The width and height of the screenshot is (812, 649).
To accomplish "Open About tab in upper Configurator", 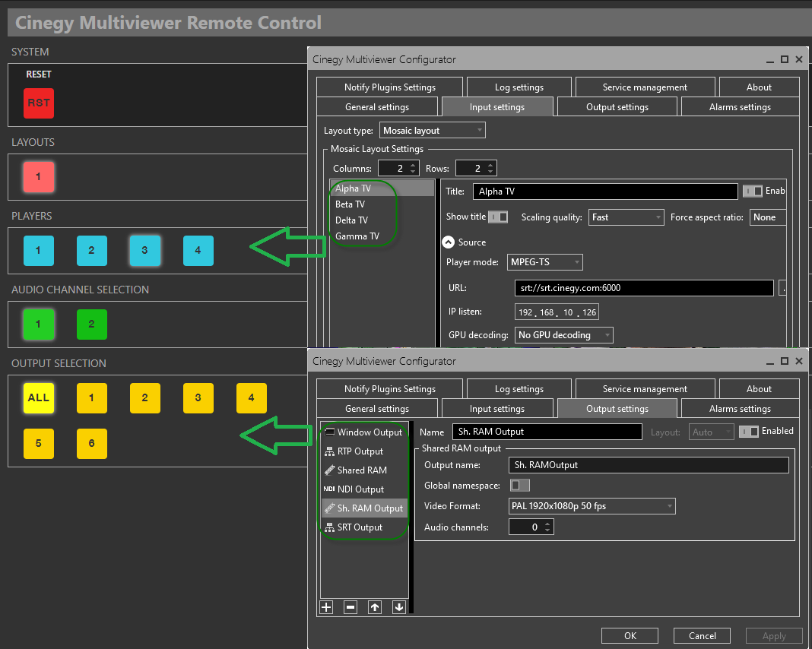I will [759, 87].
